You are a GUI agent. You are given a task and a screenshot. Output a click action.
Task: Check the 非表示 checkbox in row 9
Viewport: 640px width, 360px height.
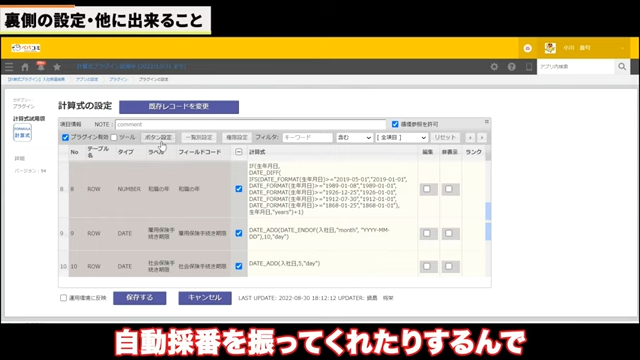click(449, 233)
